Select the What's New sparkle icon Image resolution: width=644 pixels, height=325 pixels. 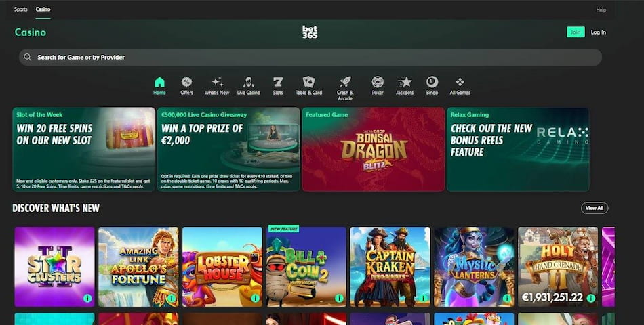217,83
